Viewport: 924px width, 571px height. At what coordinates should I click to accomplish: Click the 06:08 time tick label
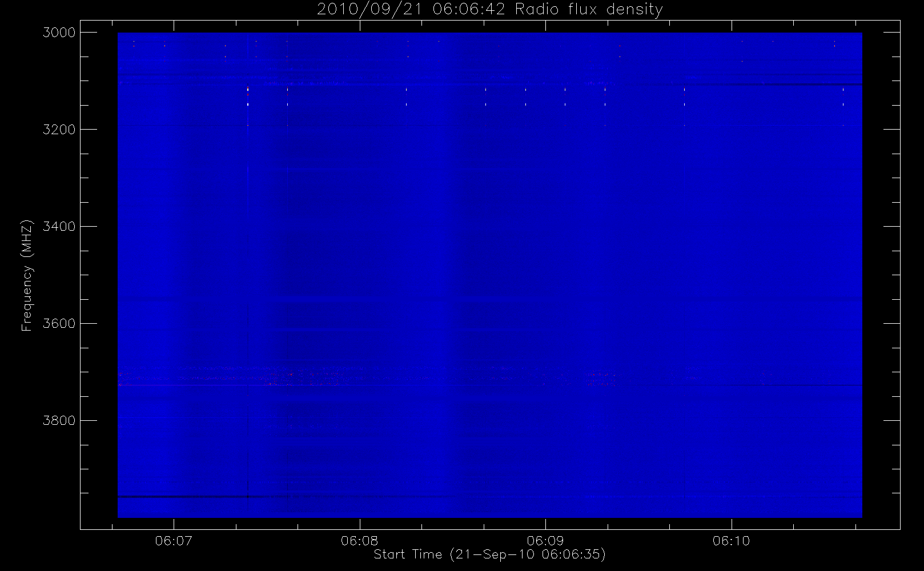click(360, 541)
